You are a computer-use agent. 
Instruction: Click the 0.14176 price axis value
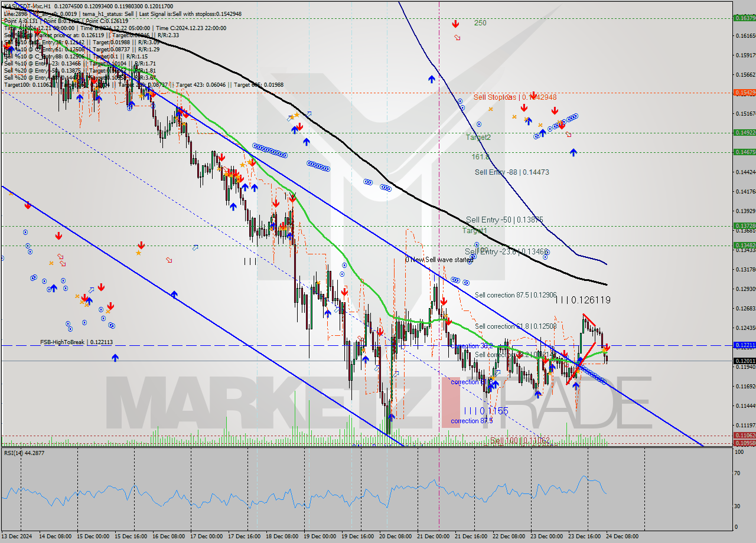(x=745, y=191)
